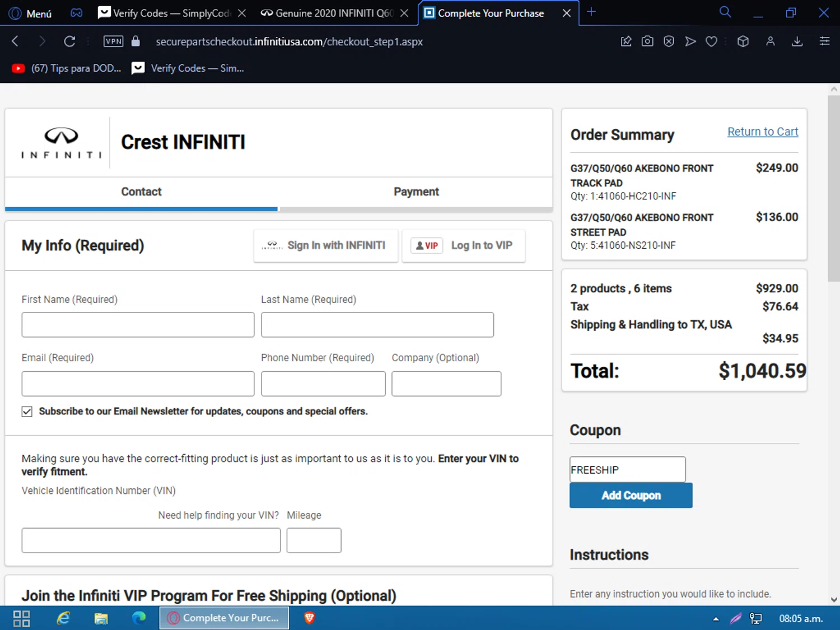Uncheck the Email Newsletter subscription checkbox
The width and height of the screenshot is (840, 630).
tap(27, 412)
